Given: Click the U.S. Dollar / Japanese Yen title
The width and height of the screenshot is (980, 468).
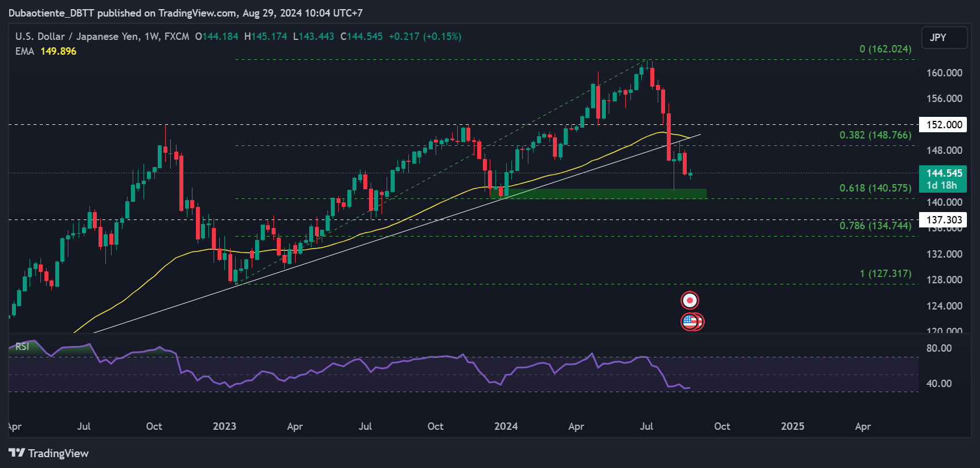Looking at the screenshot, I should pos(77,36).
